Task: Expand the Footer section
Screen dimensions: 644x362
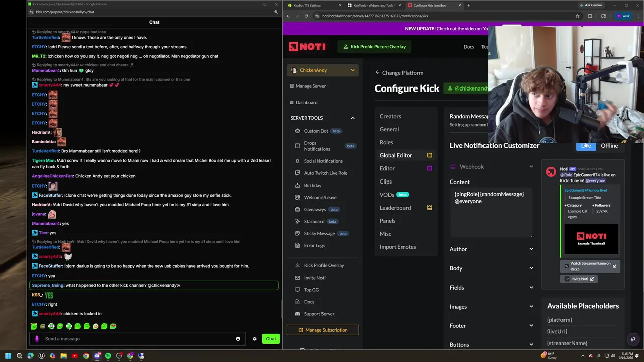Action: tap(492, 326)
